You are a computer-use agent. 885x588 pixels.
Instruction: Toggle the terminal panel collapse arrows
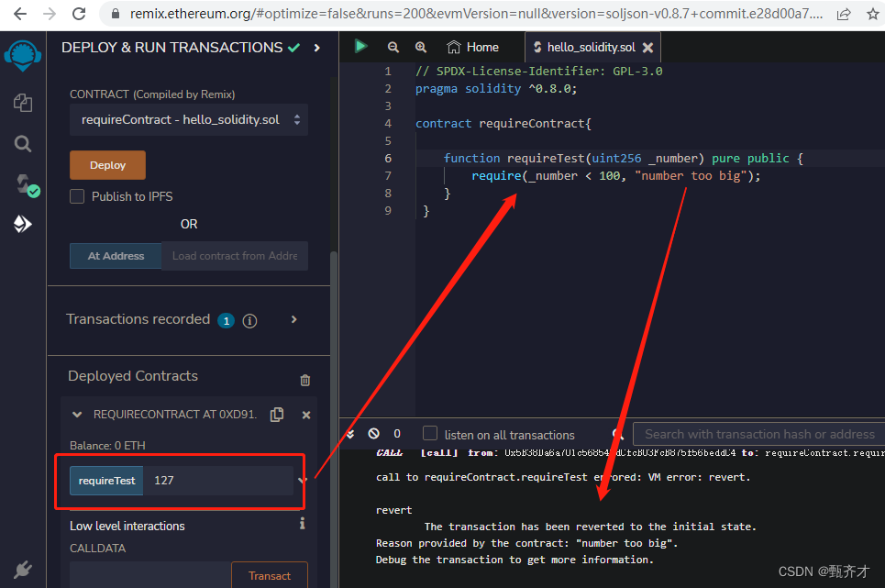pos(350,434)
